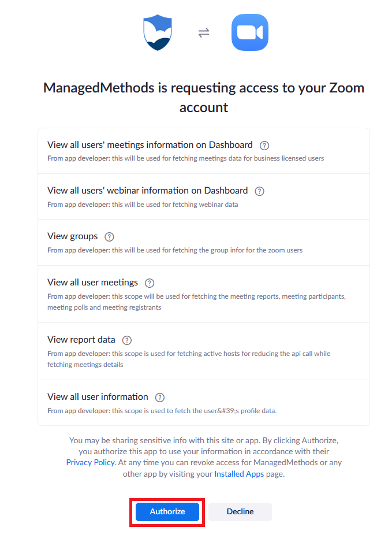Open help for meetings information on Dashboard scope

(264, 145)
